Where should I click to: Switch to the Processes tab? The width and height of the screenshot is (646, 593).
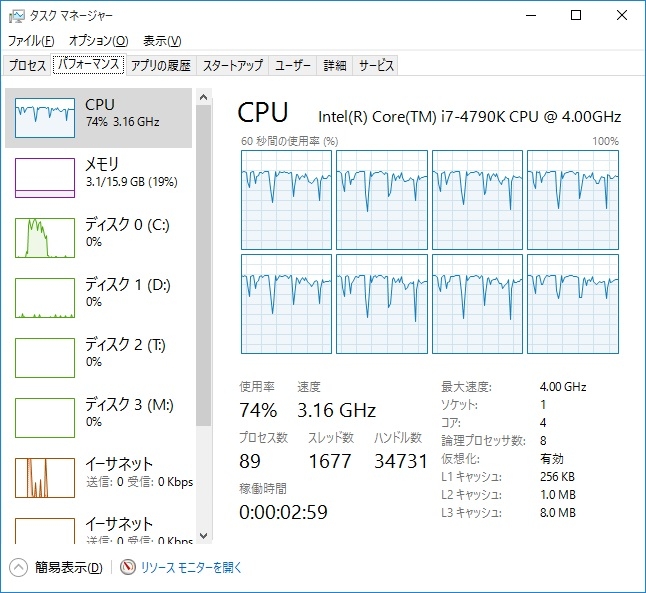[27, 65]
